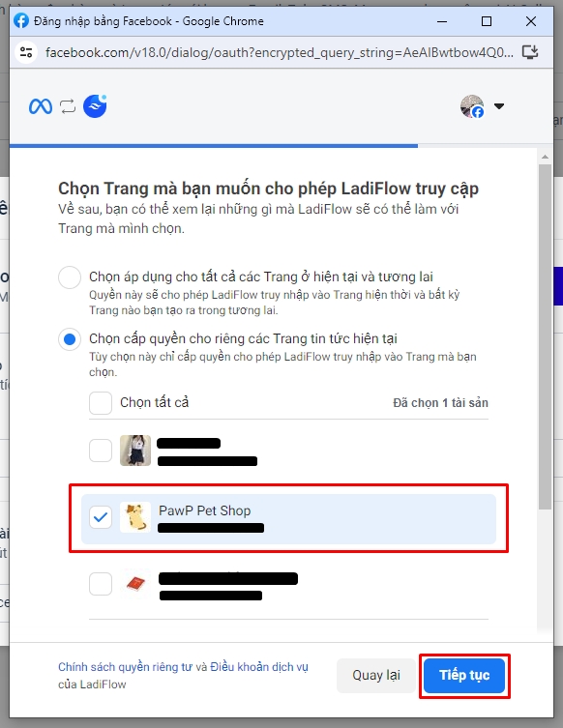Image resolution: width=563 pixels, height=728 pixels.
Task: Expand the account dropdown arrow
Action: 499,106
